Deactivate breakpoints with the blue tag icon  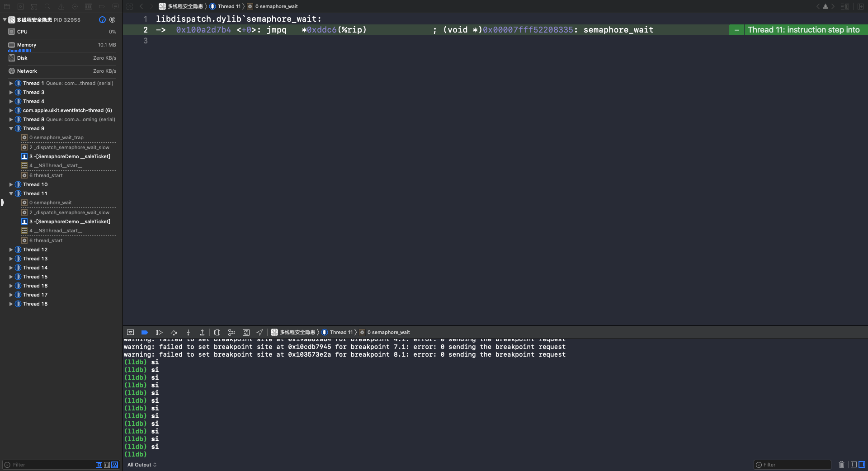145,332
